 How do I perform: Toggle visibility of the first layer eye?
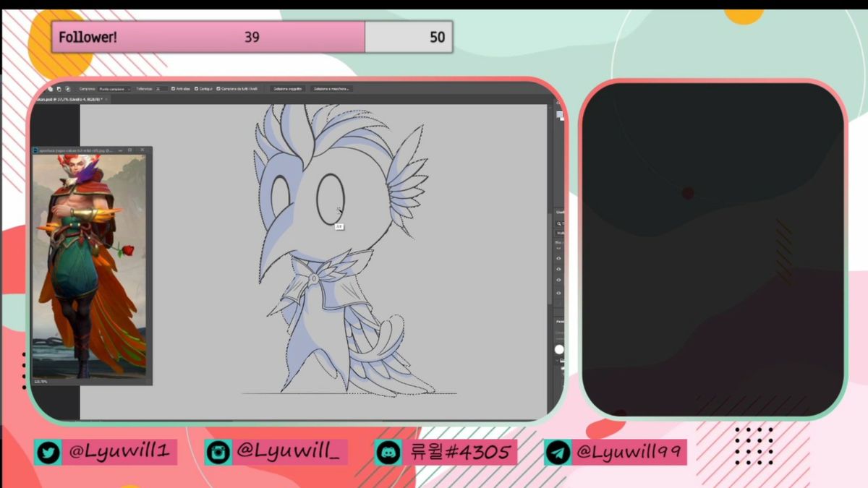[x=558, y=258]
